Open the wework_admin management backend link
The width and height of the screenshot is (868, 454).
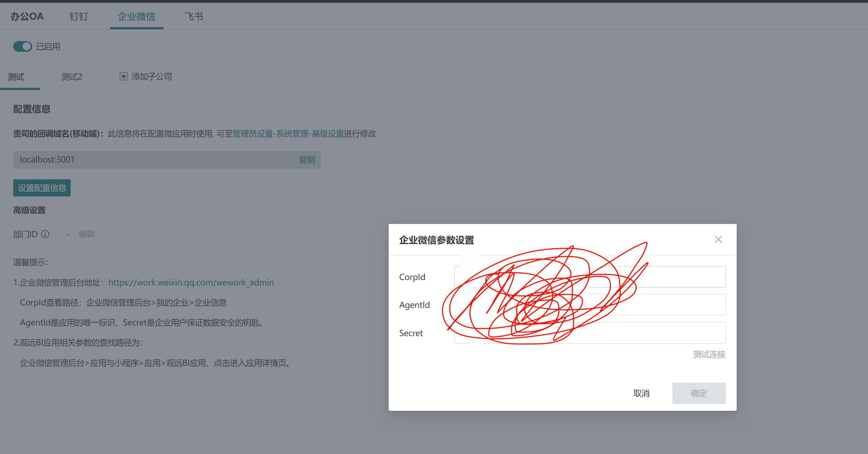(x=191, y=282)
